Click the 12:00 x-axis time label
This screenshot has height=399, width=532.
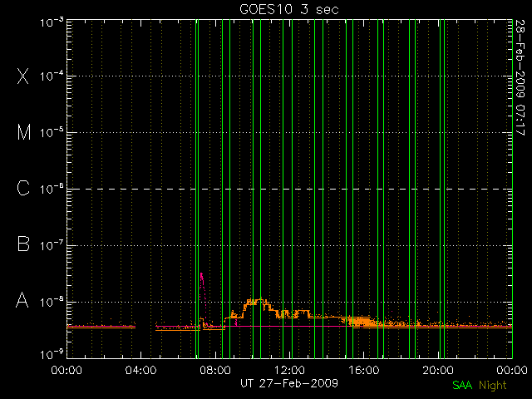pos(289,370)
